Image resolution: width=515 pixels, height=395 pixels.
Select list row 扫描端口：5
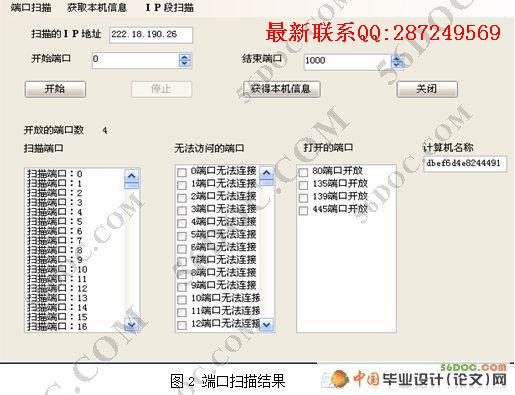pyautogui.click(x=75, y=222)
